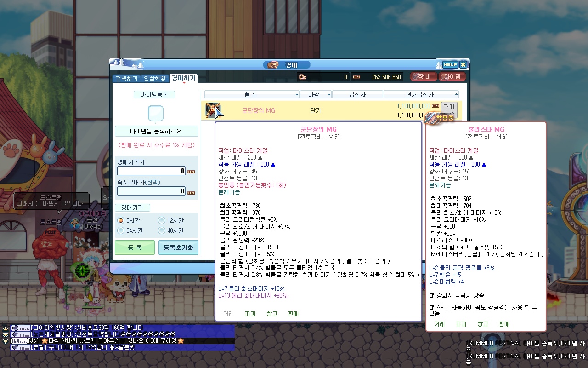Screen dimensions: 588x368
Task: Click the green 등록 button
Action: click(x=135, y=247)
